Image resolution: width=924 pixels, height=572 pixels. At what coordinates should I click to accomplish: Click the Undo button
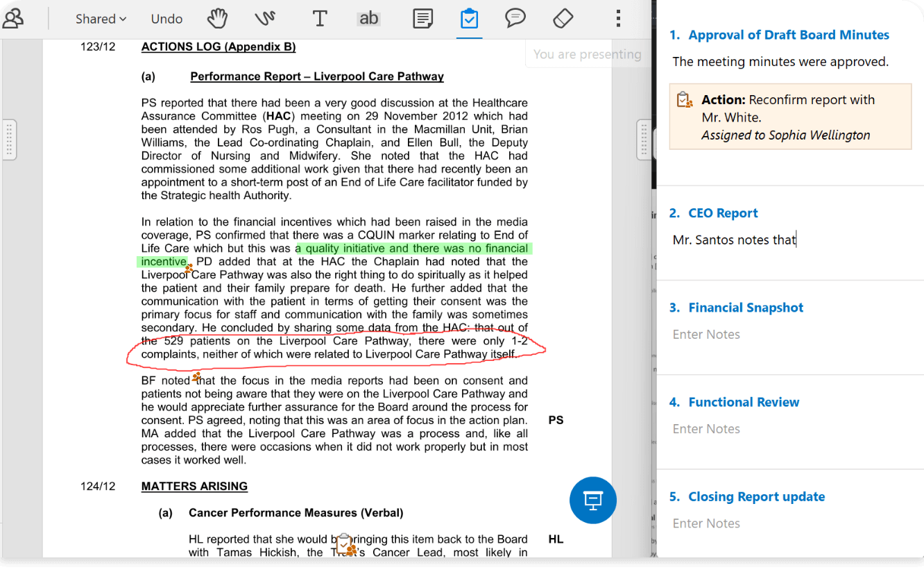point(166,19)
